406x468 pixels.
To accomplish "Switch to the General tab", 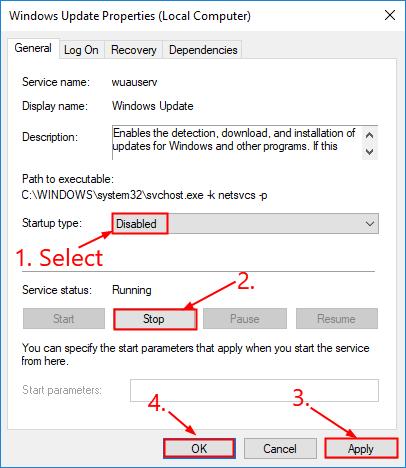I will [33, 49].
